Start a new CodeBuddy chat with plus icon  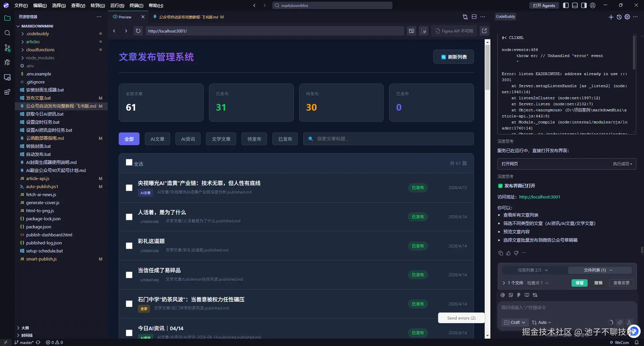(x=611, y=17)
